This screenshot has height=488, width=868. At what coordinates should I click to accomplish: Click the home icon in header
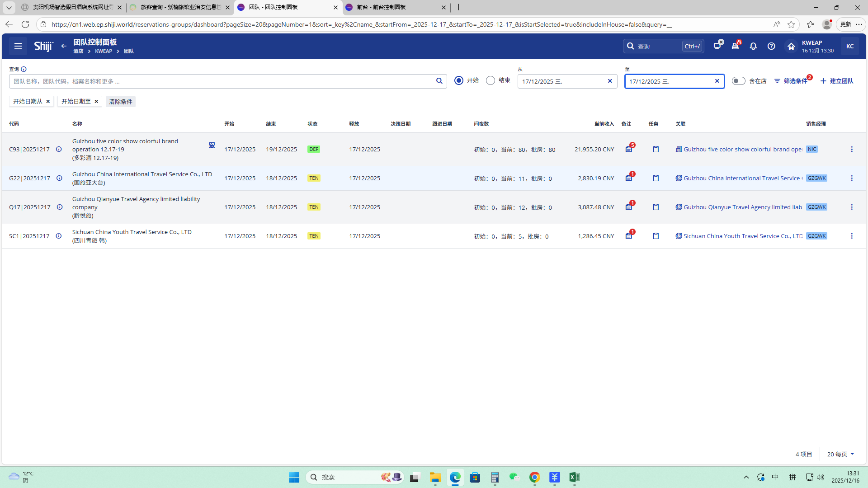(x=791, y=46)
